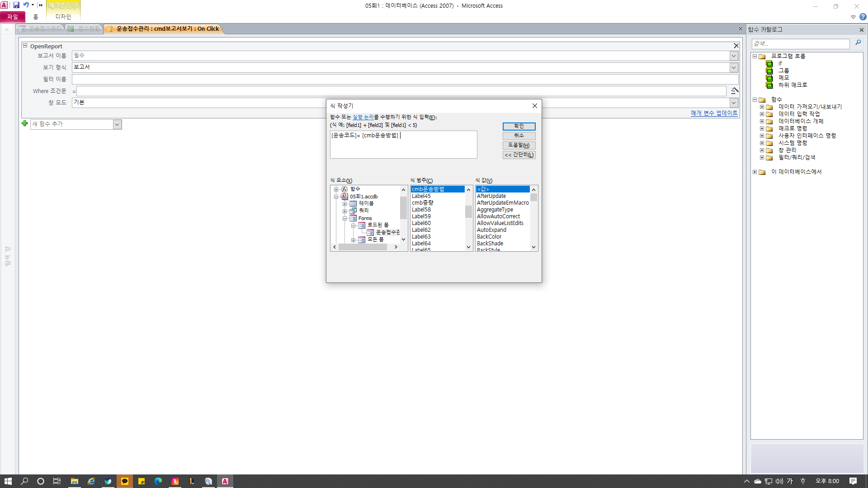The width and height of the screenshot is (868, 488).
Task: Open the 새 함수 추가 combo box
Action: [x=117, y=124]
